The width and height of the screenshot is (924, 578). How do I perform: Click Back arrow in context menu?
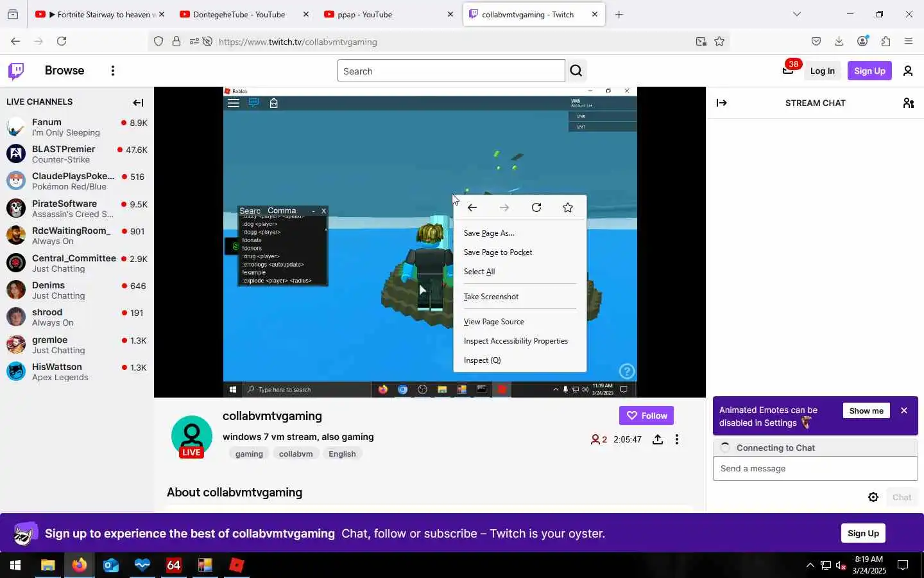(x=472, y=207)
